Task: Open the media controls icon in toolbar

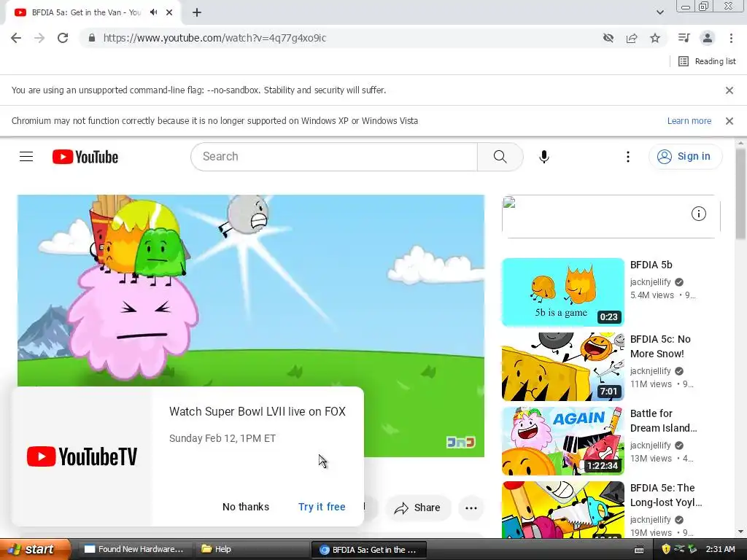Action: (x=684, y=38)
